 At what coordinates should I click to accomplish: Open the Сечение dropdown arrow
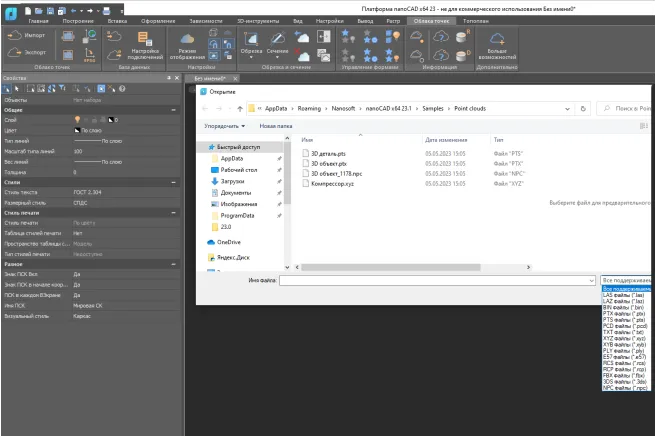[277, 57]
